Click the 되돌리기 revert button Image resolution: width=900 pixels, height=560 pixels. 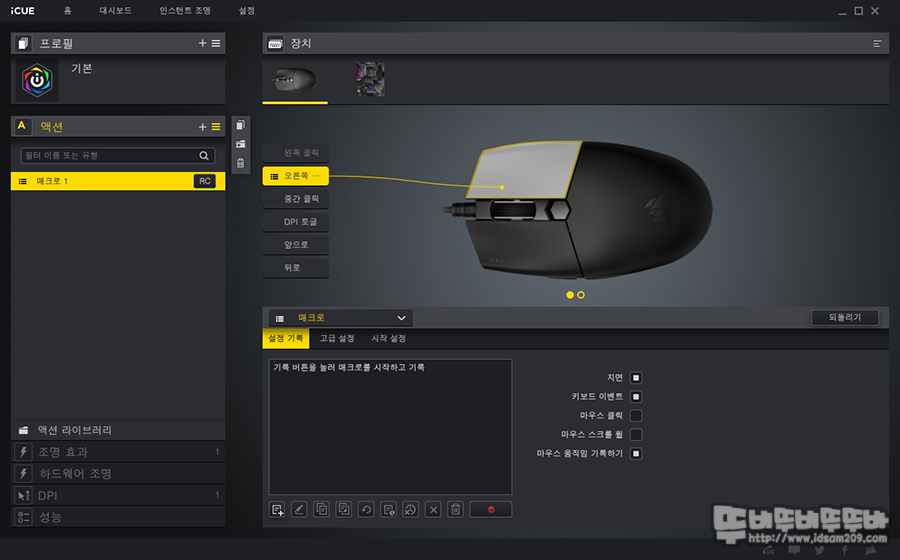[x=845, y=317]
